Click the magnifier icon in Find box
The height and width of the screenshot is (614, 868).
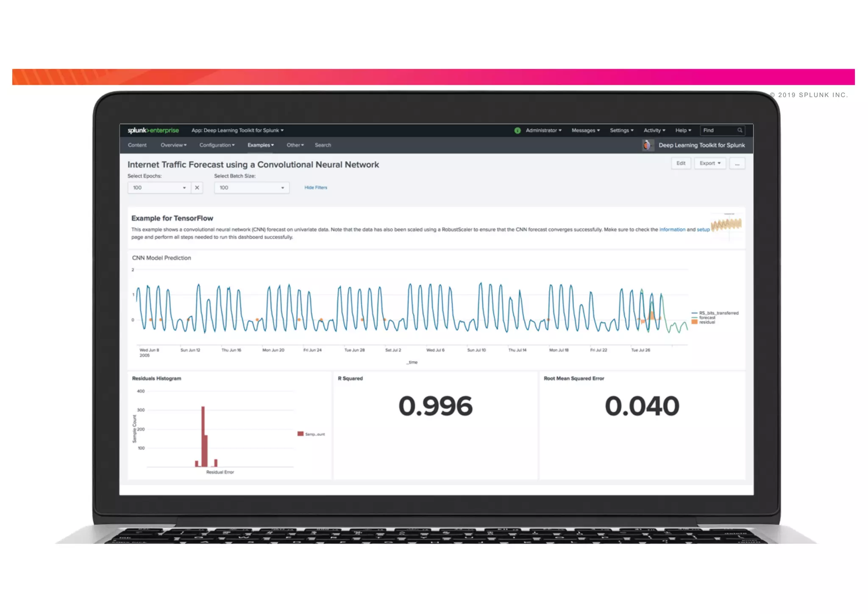[740, 130]
